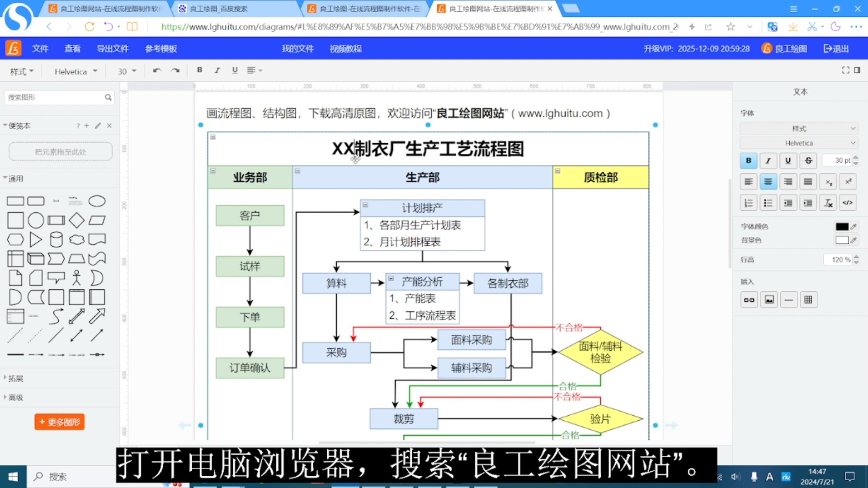Screen dimensions: 868x488
Task: Open the HTML code view icon
Action: pos(848,203)
